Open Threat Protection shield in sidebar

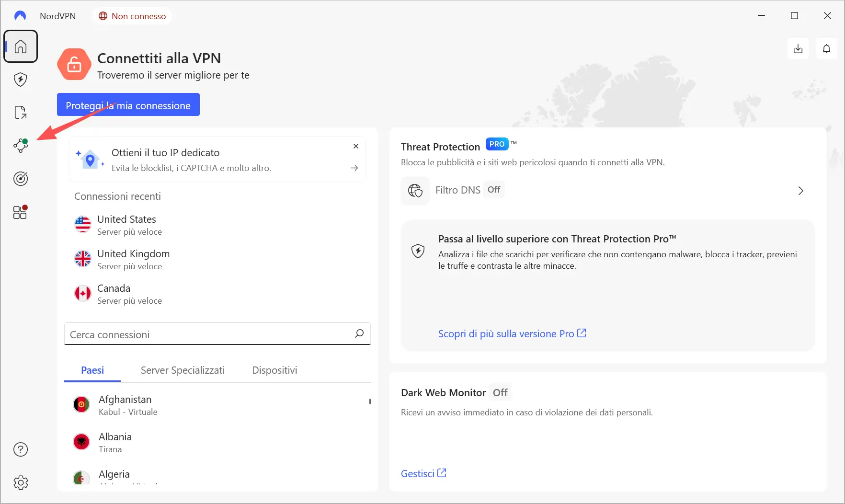click(21, 80)
